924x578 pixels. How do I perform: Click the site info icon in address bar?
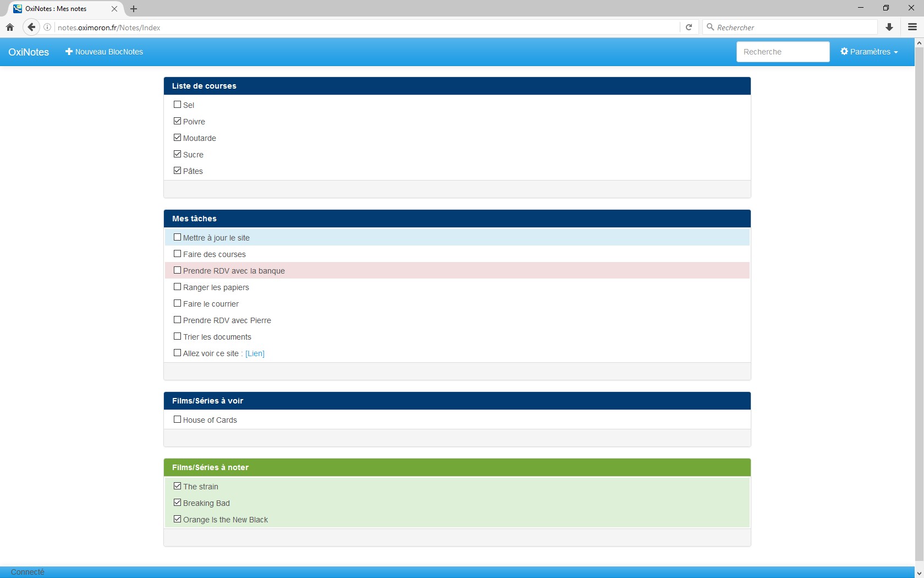(x=47, y=27)
